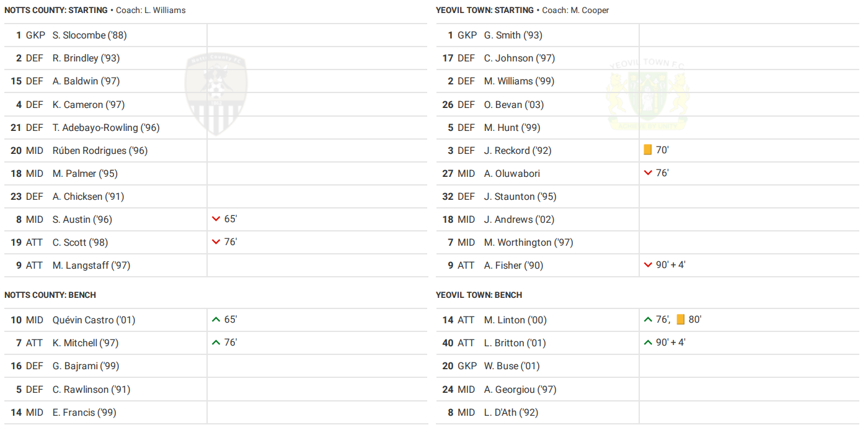
Task: Click red substitution-off arrow for S. Austin
Action: (x=216, y=219)
